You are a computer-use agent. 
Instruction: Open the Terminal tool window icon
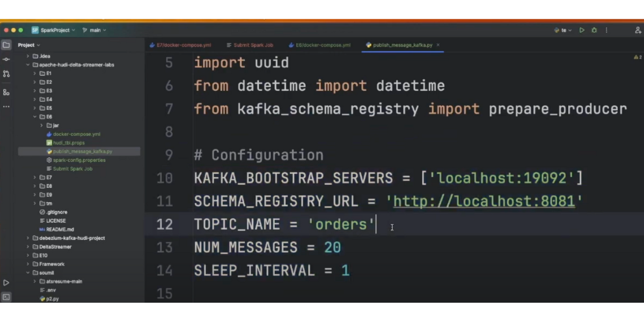coord(6,297)
